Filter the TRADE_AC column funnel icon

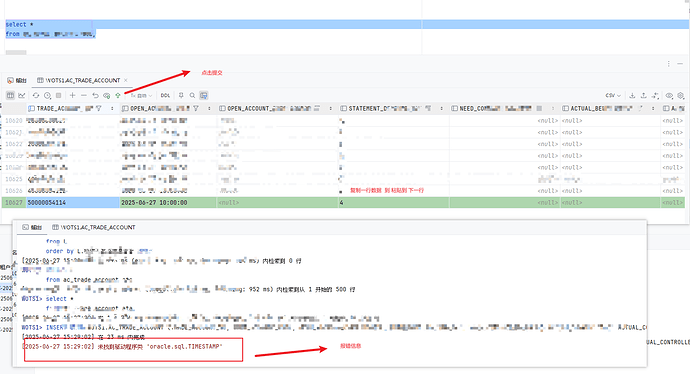click(99, 108)
